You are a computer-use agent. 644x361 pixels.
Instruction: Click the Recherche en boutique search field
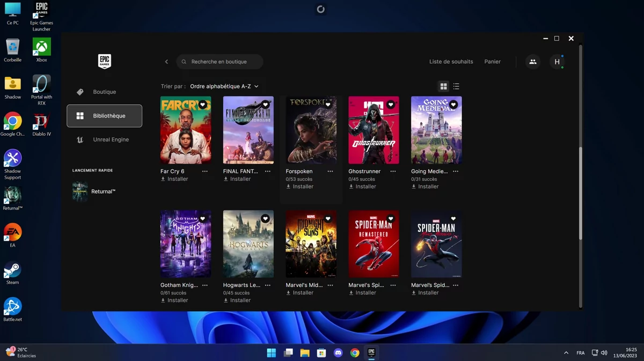[220, 62]
